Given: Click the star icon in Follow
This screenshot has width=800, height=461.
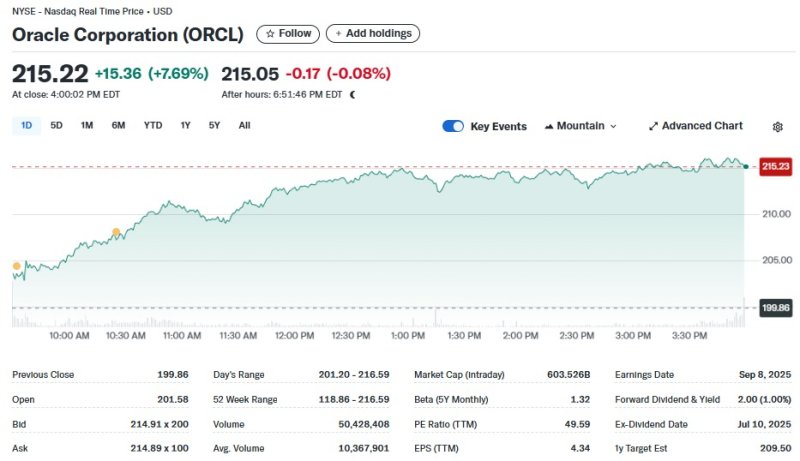Looking at the screenshot, I should pos(269,34).
